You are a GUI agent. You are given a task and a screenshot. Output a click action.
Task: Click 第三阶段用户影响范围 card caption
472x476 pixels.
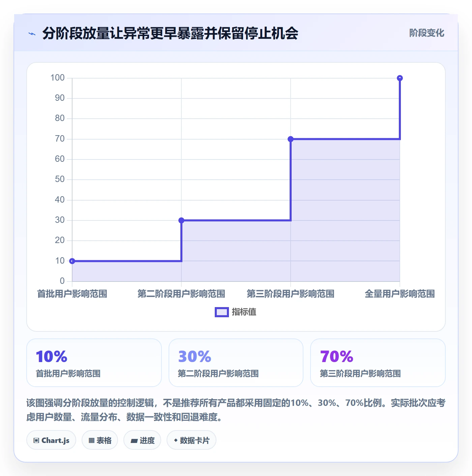360,374
